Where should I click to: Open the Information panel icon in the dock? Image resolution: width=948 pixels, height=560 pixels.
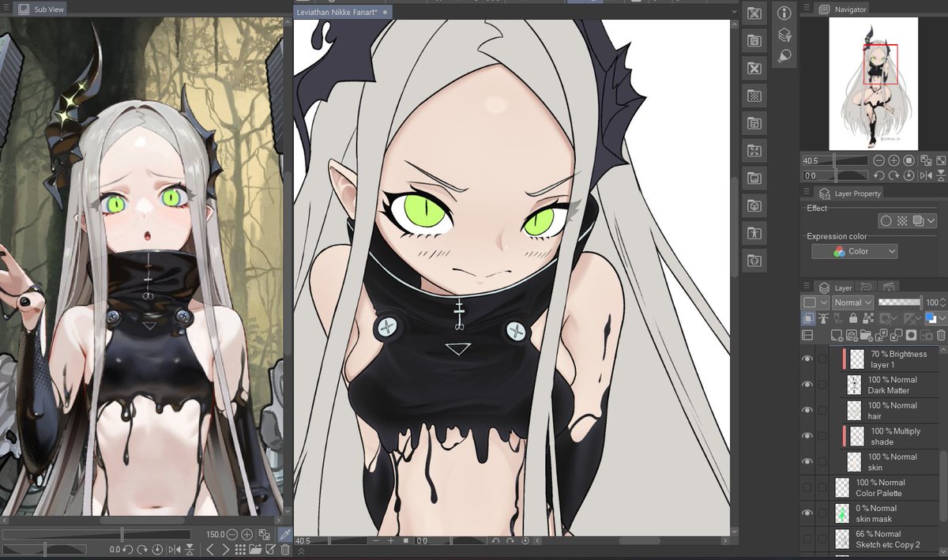coord(784,13)
